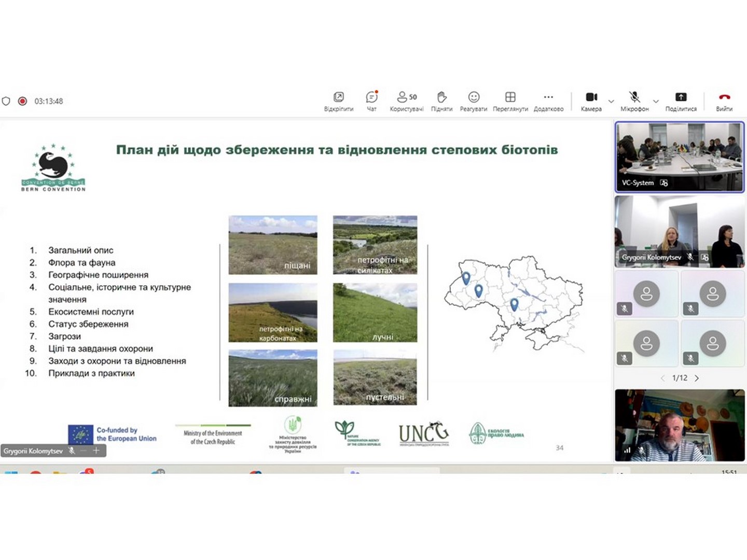Expand the microphone options dropdown arrow

(x=656, y=101)
